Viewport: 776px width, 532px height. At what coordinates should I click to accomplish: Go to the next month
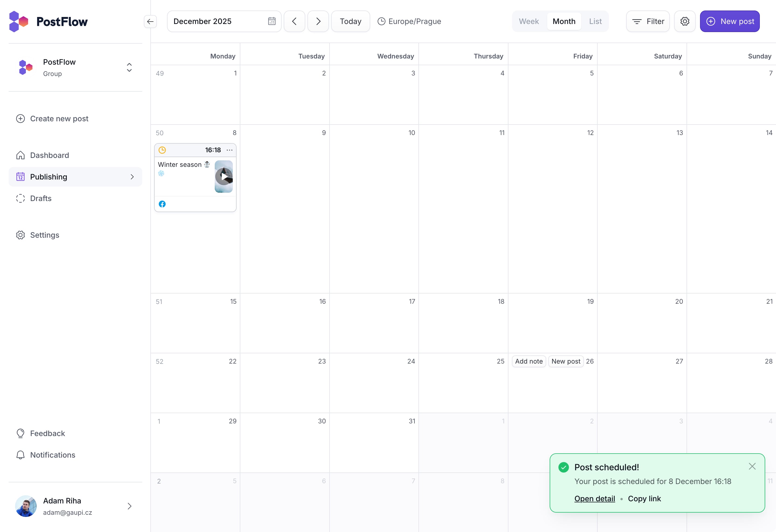pos(318,21)
